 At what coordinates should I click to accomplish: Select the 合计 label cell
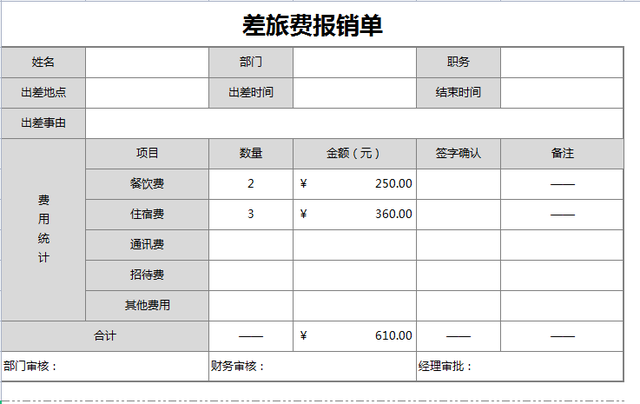coord(105,336)
